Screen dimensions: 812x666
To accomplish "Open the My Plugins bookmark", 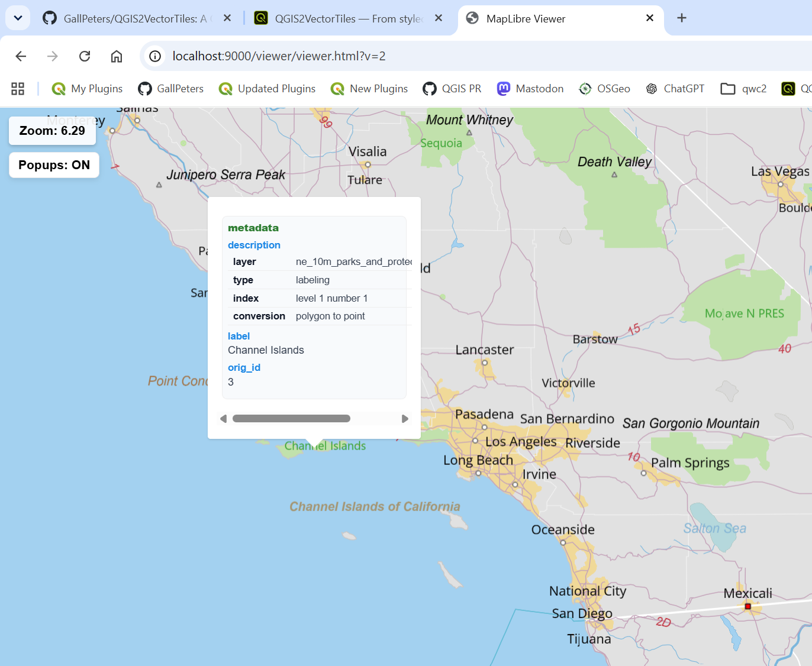I will coord(87,89).
